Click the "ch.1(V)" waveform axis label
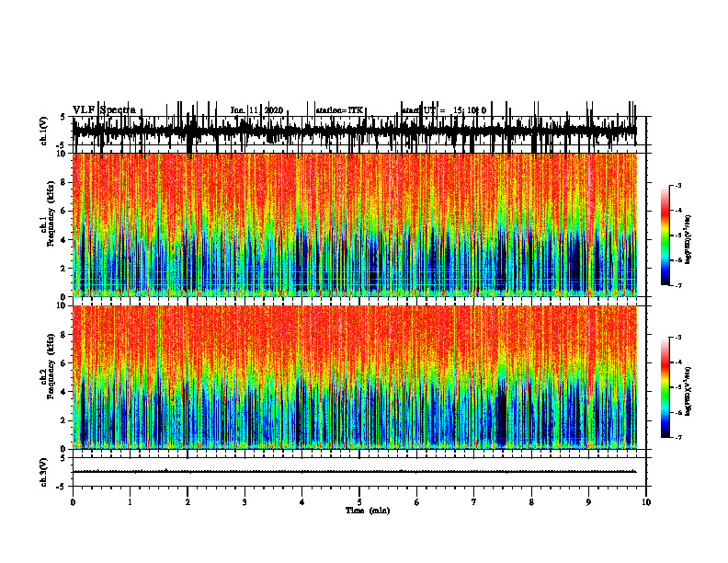This screenshot has height=563, width=728. [44, 131]
